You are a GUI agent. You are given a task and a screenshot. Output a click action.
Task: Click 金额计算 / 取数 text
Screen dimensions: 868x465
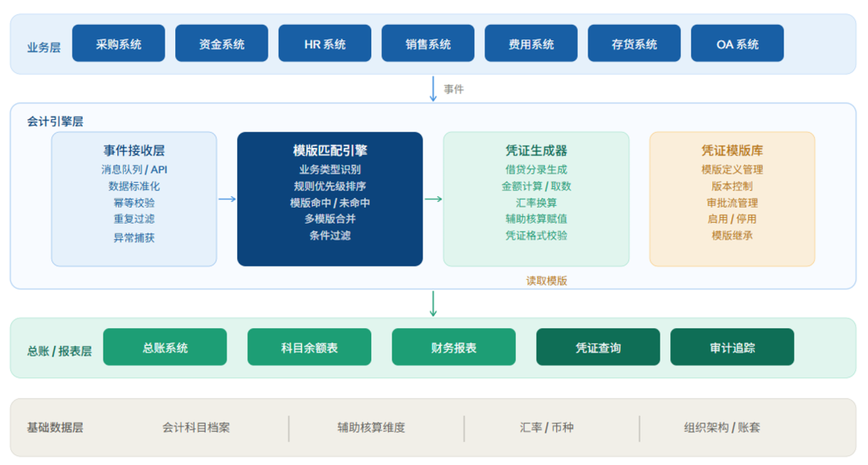coord(536,186)
